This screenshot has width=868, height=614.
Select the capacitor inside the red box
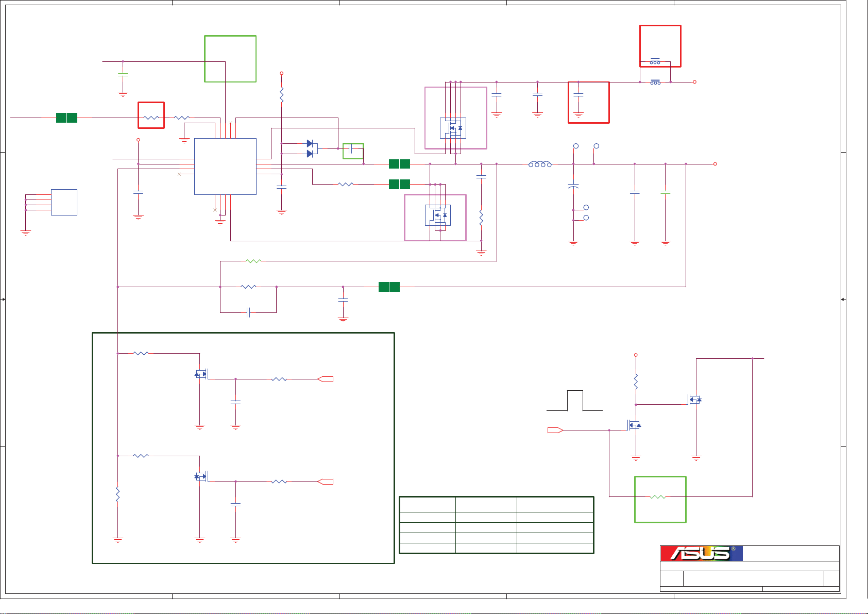point(578,95)
